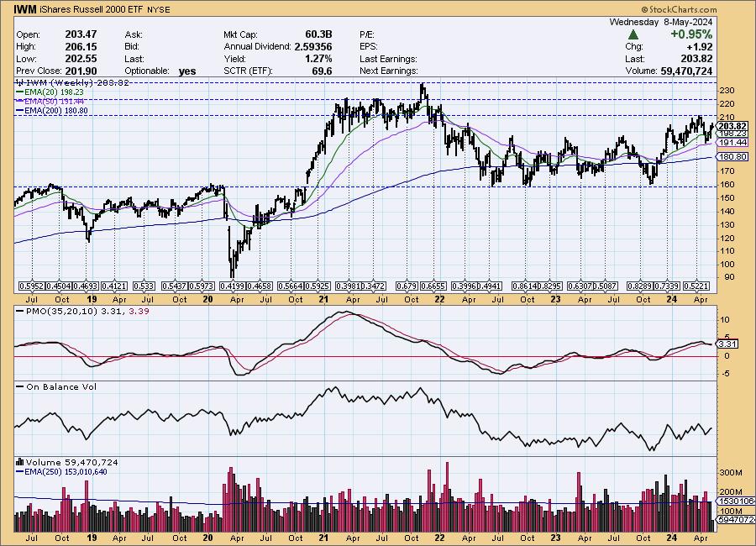The image size is (756, 546).
Task: Click the boxed value 0.5973
Action: tap(200, 286)
